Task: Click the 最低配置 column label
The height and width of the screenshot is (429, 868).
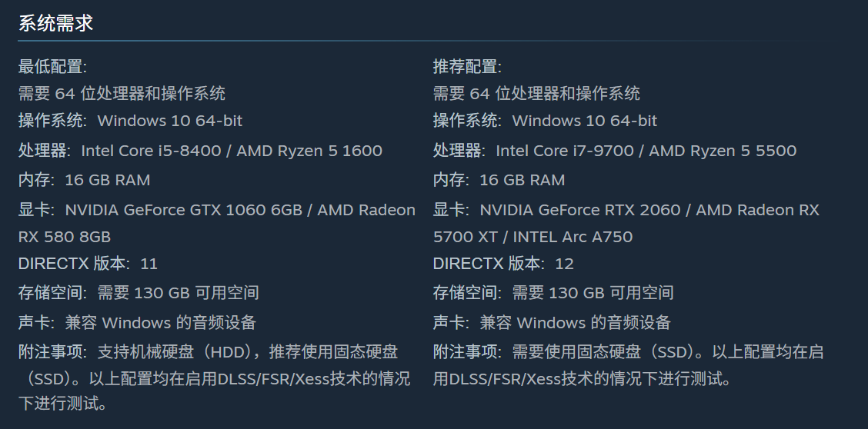Action: pyautogui.click(x=52, y=67)
